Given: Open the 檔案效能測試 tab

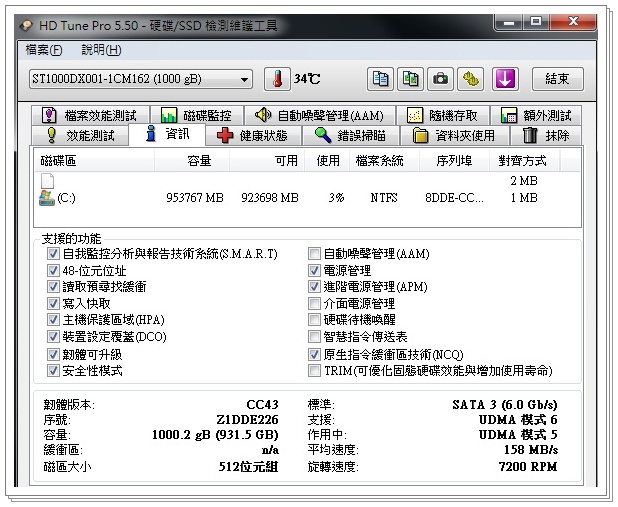Looking at the screenshot, I should point(90,116).
